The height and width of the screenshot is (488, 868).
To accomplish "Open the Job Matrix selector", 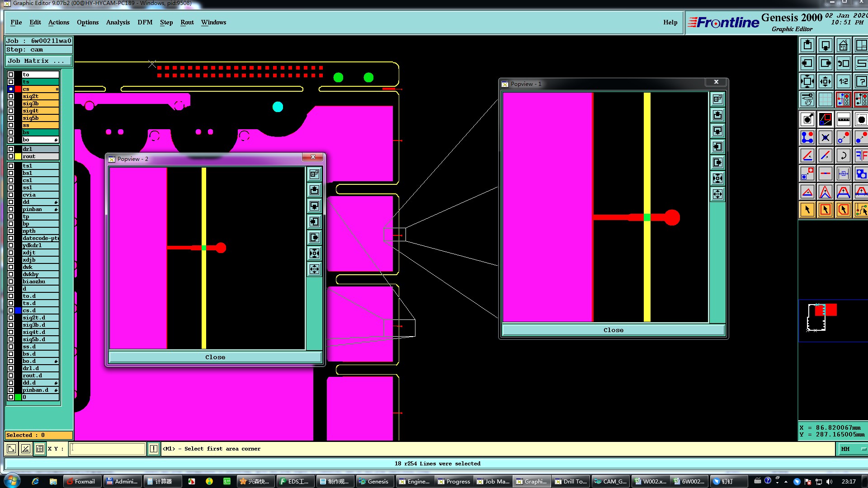I will click(x=38, y=61).
